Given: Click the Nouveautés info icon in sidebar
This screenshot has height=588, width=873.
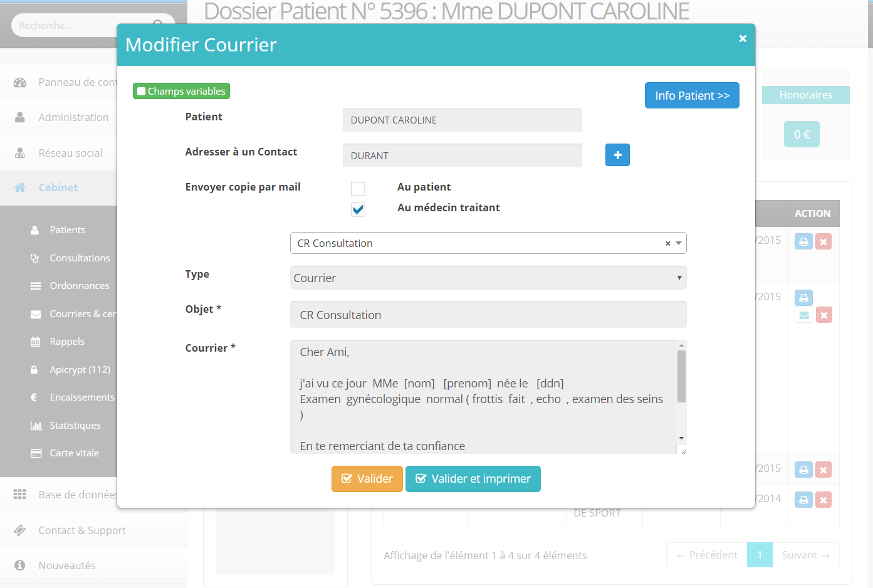Looking at the screenshot, I should point(20,565).
